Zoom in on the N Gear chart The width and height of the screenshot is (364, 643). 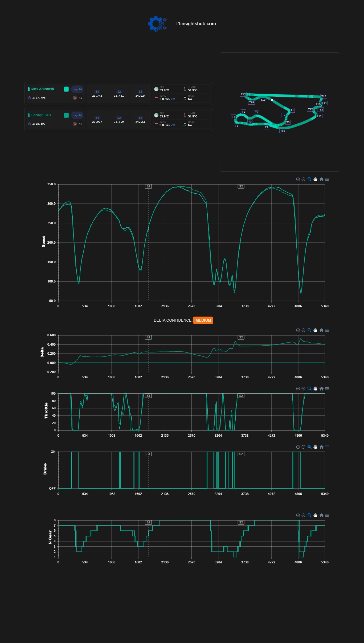point(298,515)
